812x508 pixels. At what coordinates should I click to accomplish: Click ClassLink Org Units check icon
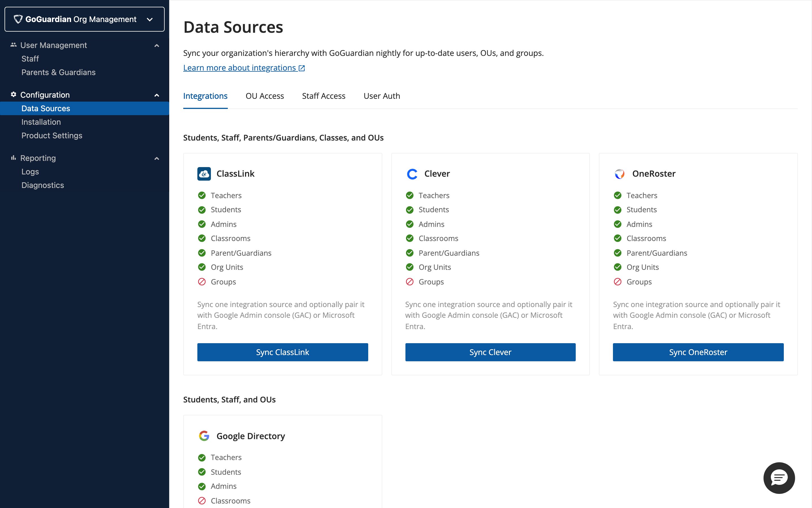(x=202, y=267)
